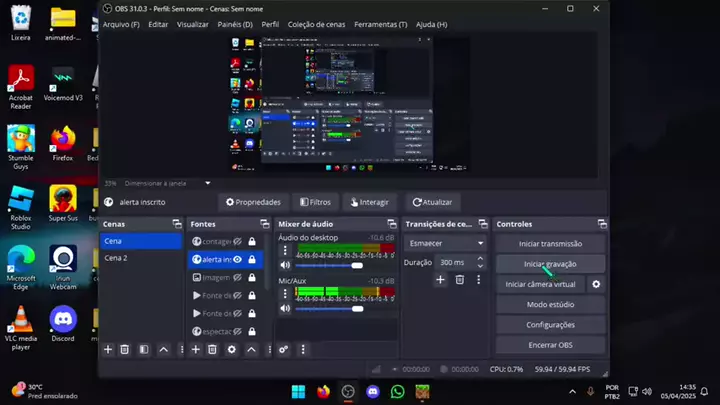
Task: Open advanced audio properties gears icon
Action: tap(284, 349)
